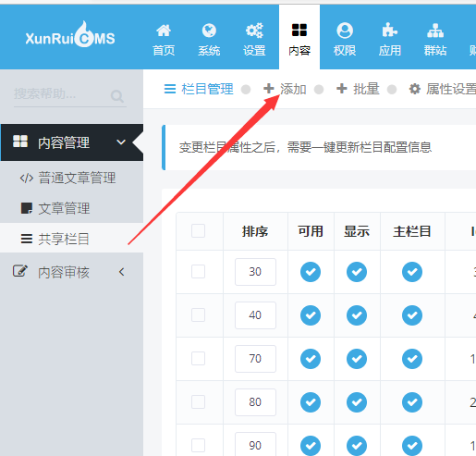Image resolution: width=476 pixels, height=456 pixels.
Task: Click the sort order field with 40
Action: point(255,315)
